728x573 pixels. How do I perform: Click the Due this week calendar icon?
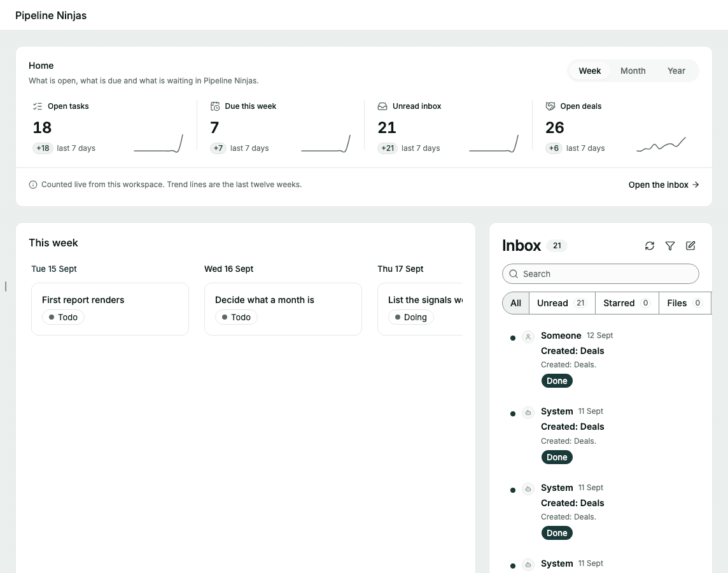pos(215,106)
